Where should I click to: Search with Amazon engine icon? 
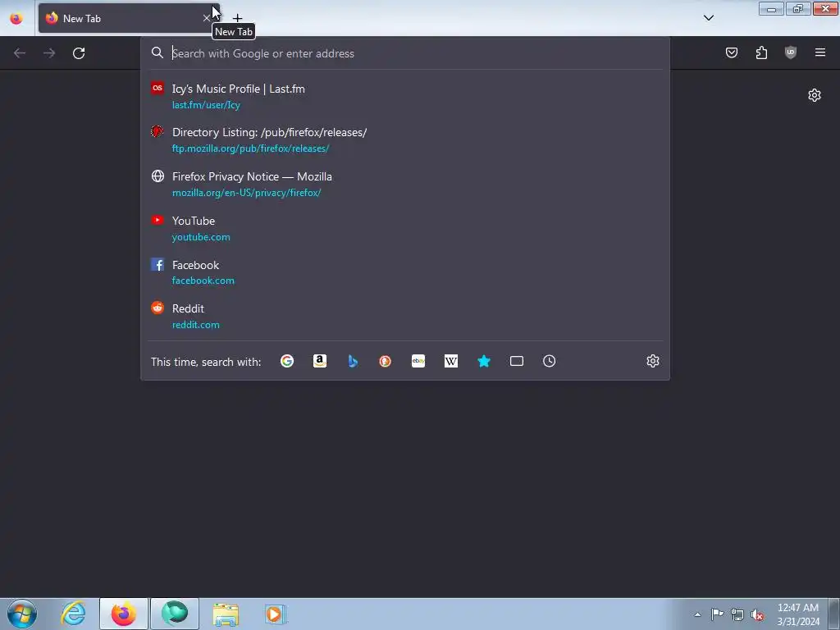tap(320, 361)
